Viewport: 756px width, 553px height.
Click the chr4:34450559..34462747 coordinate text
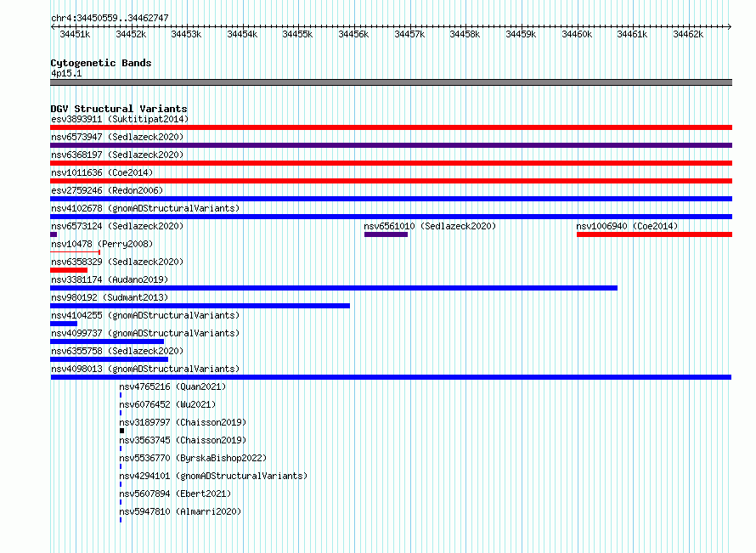(110, 18)
